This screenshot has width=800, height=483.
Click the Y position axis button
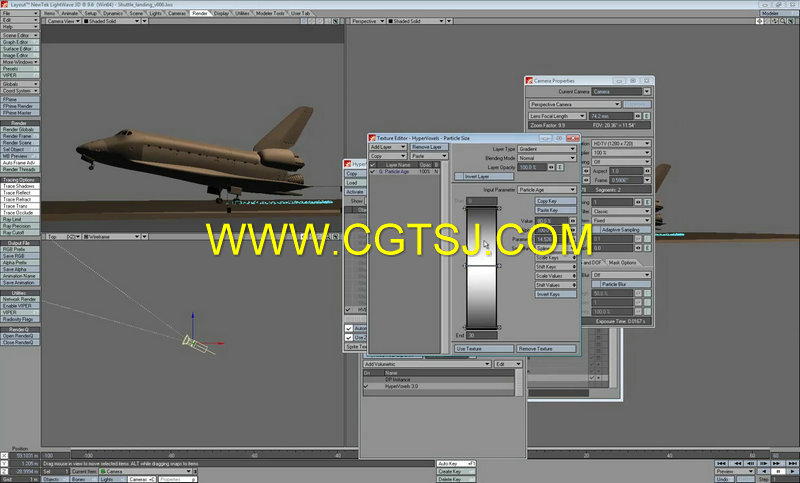(x=4, y=464)
